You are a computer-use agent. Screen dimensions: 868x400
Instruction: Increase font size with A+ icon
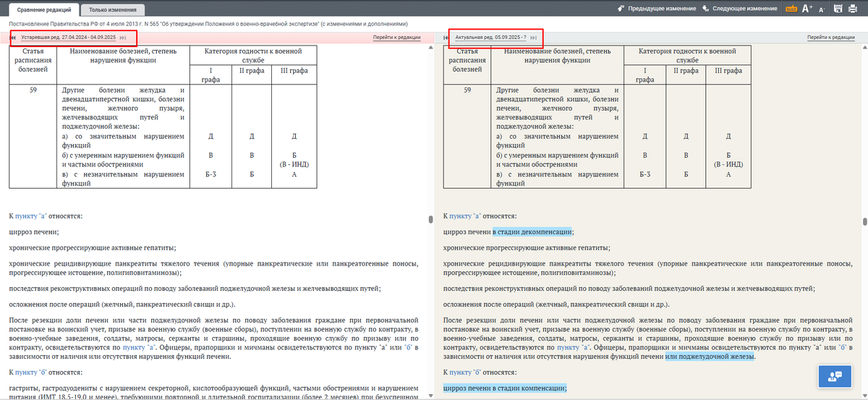807,9
